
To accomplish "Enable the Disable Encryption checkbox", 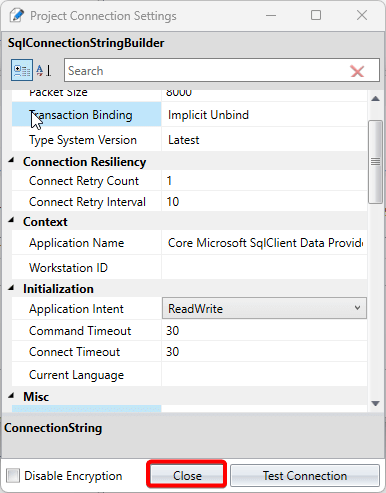I will pyautogui.click(x=13, y=475).
